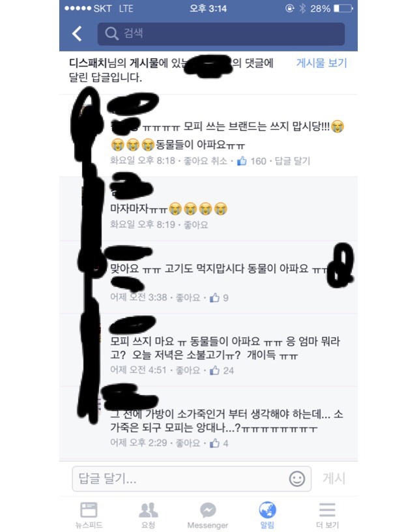417x532 pixels.
Task: Tap the emoji smiley icon in reply box
Action: point(297,479)
